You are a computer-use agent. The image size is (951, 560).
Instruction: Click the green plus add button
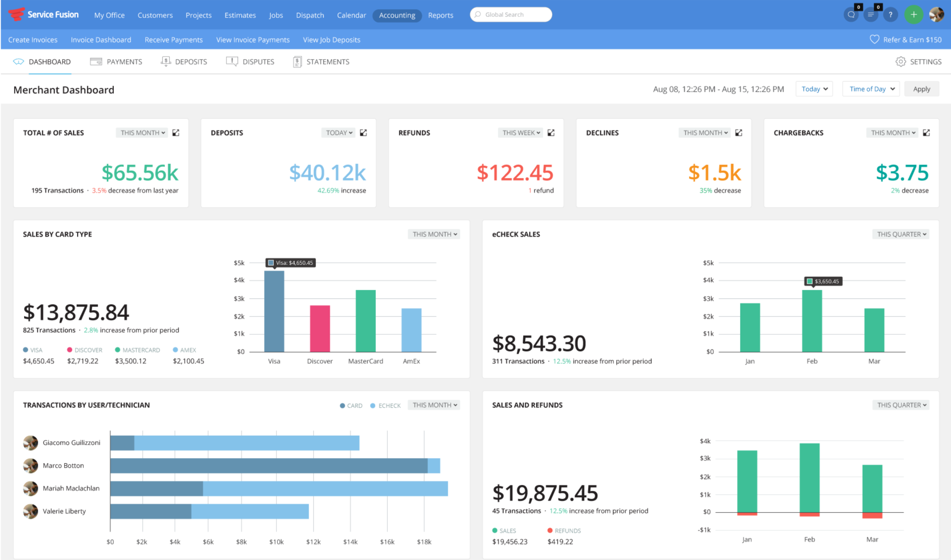point(913,15)
